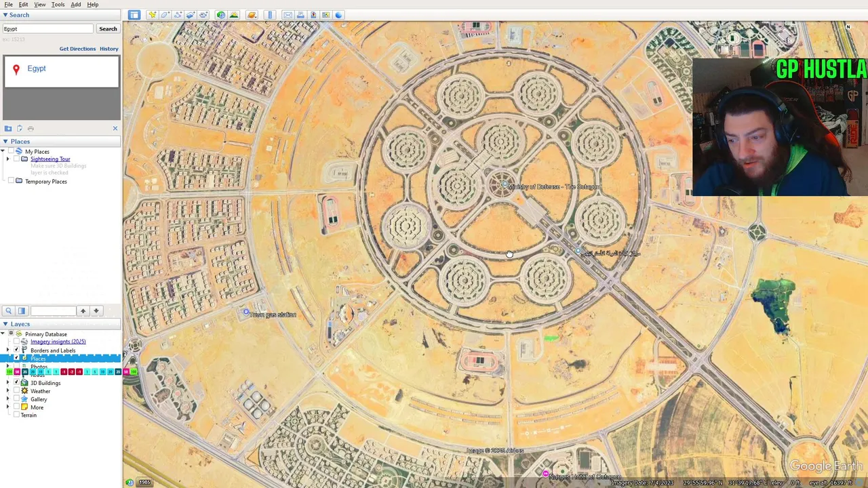The image size is (868, 488).
Task: Expand the Weather layer node
Action: pos(8,391)
